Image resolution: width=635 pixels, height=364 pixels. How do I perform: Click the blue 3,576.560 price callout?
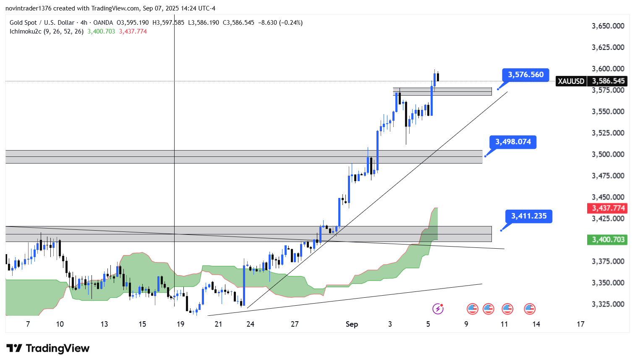tap(525, 75)
